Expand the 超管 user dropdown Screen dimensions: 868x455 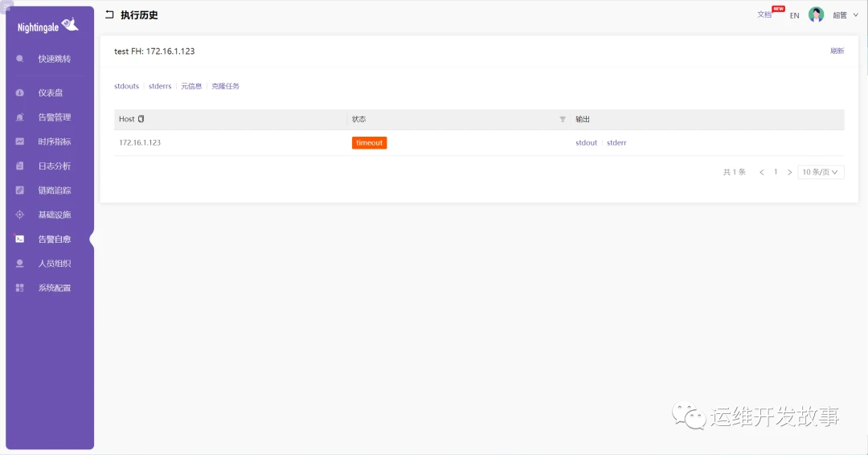pos(845,15)
